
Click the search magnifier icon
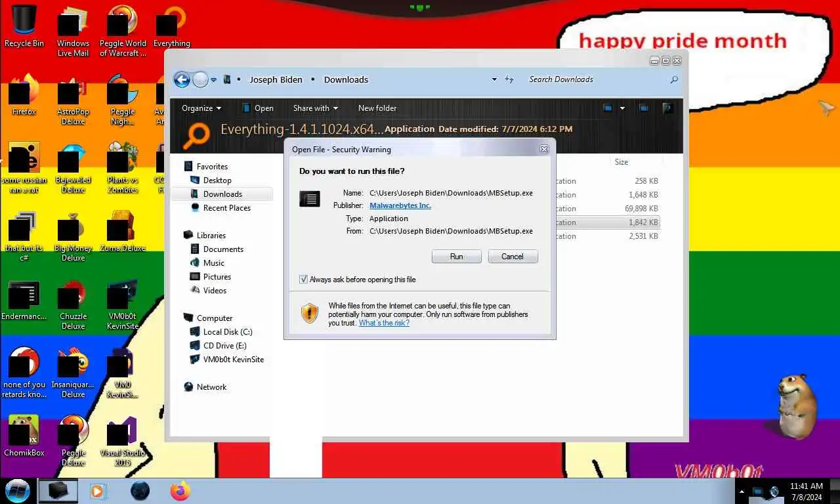pyautogui.click(x=674, y=79)
